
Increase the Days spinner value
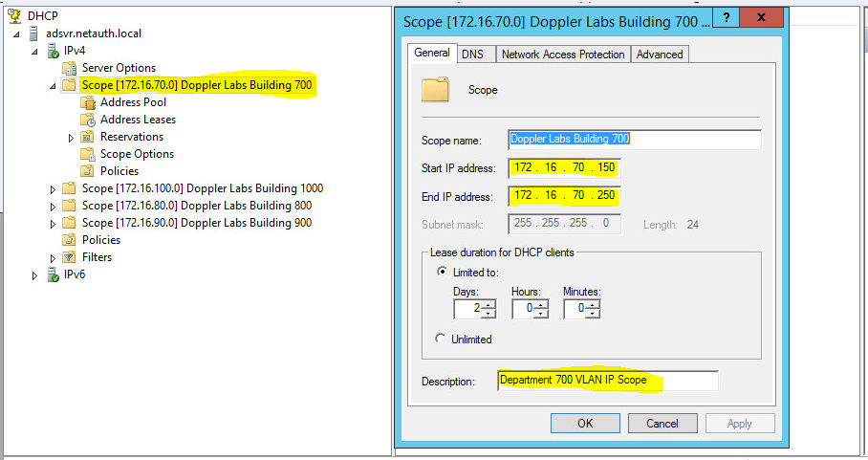click(x=488, y=304)
